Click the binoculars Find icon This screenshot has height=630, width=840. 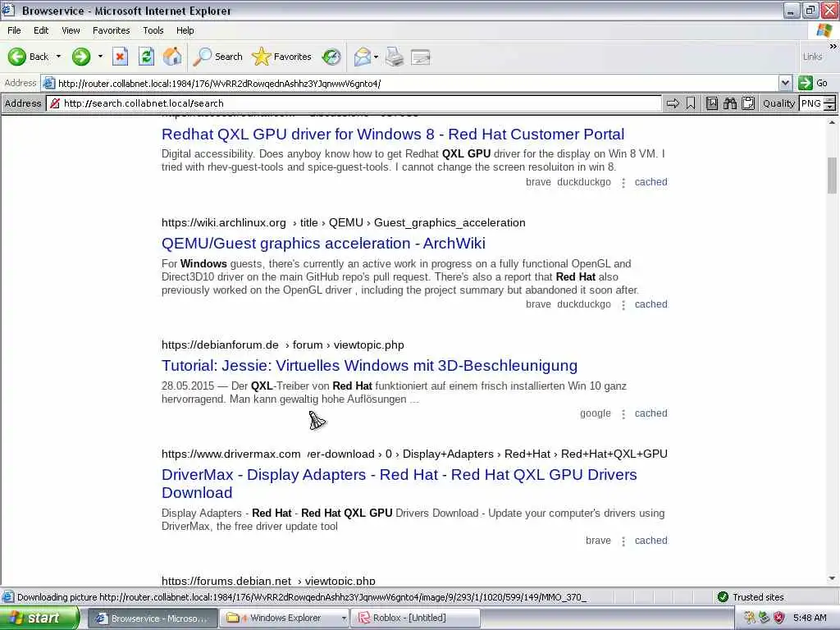click(x=729, y=103)
